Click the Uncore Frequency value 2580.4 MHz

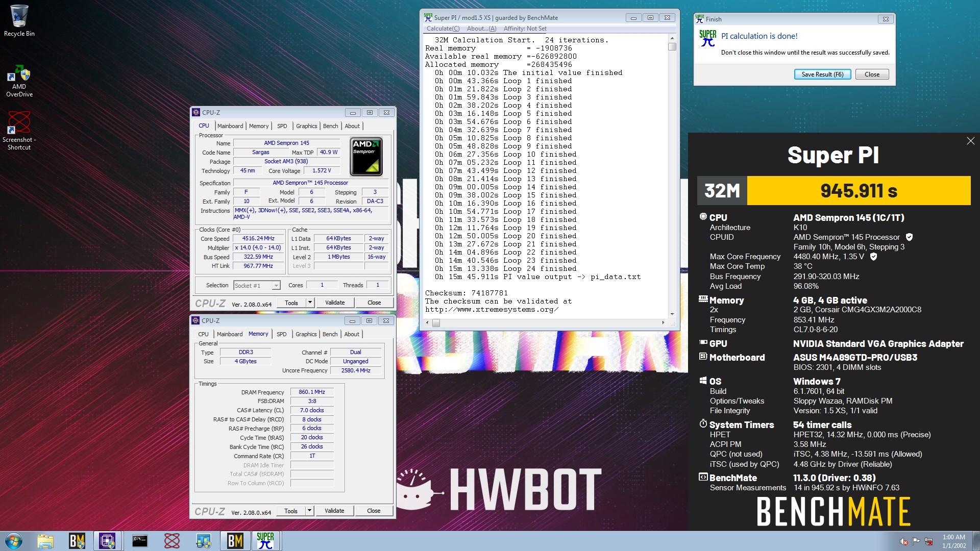(356, 370)
